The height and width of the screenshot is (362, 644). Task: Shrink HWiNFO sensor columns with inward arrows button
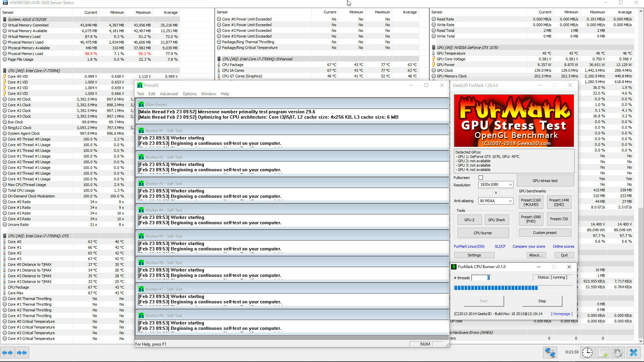tap(22, 353)
